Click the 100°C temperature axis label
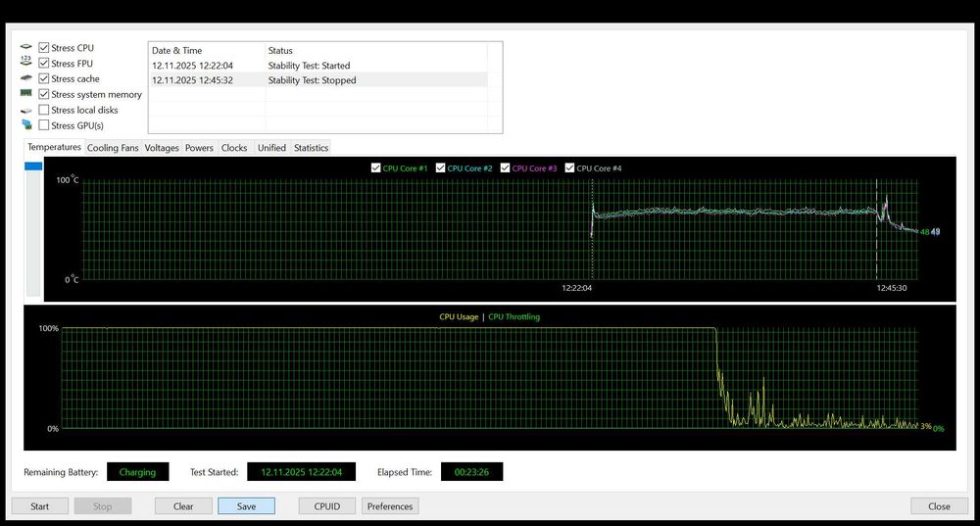Image resolution: width=980 pixels, height=526 pixels. [68, 180]
